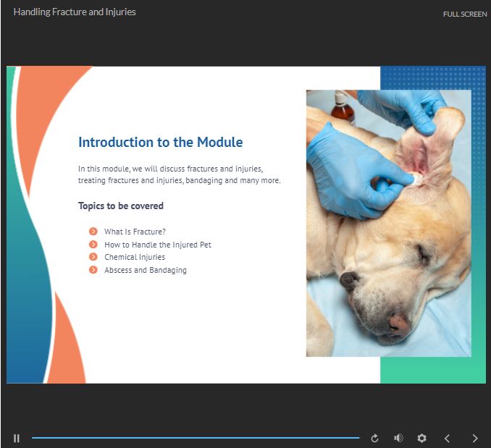
Task: Click the chevron bullet beside How to Handle
Action: coord(93,245)
